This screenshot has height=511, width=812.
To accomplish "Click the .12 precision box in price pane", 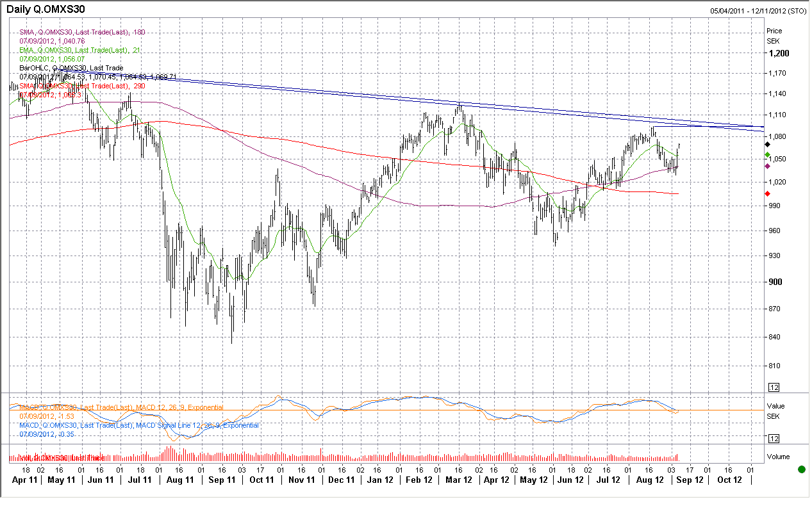I will point(774,387).
